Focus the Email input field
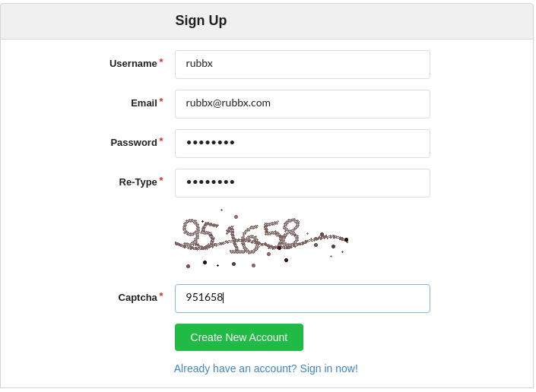The height and width of the screenshot is (392, 536). pyautogui.click(x=302, y=104)
